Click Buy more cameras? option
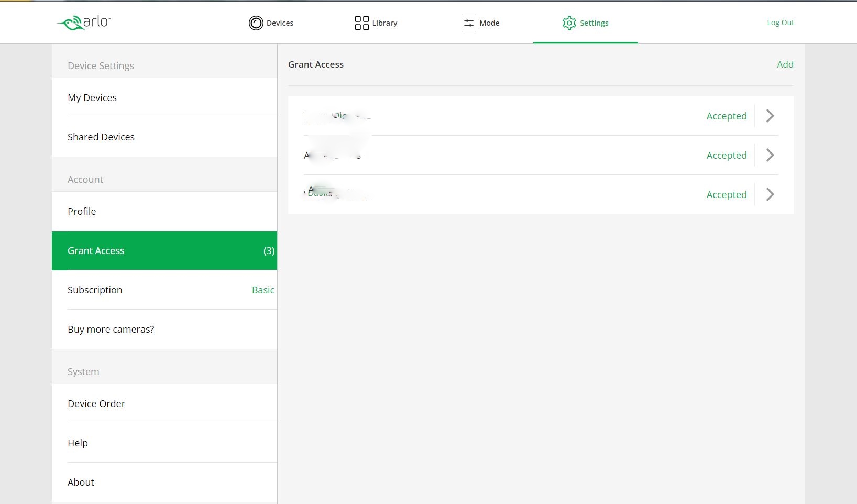The height and width of the screenshot is (504, 857). pyautogui.click(x=111, y=330)
